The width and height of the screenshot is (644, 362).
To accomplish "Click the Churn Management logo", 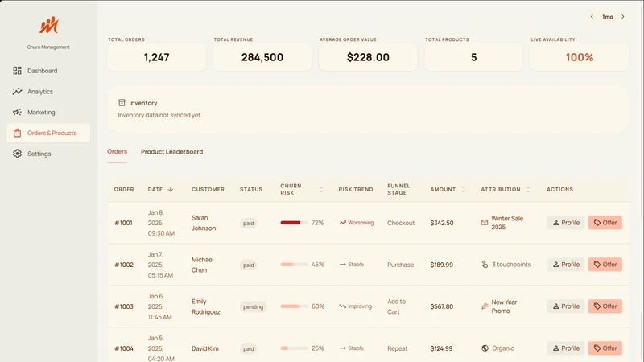I will tap(49, 26).
